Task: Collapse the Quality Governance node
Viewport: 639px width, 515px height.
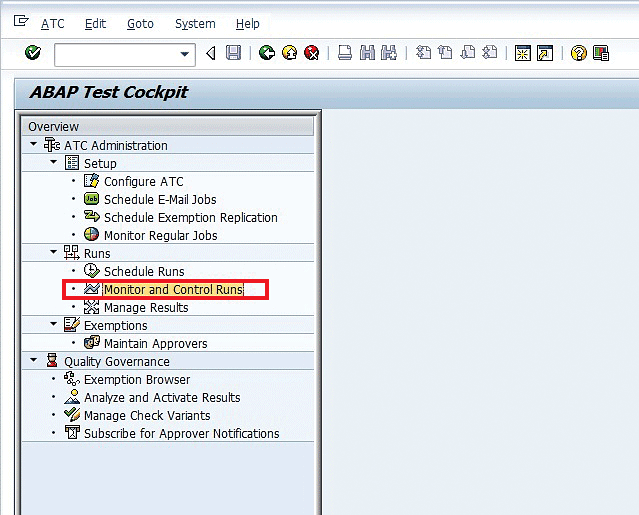Action: [34, 361]
